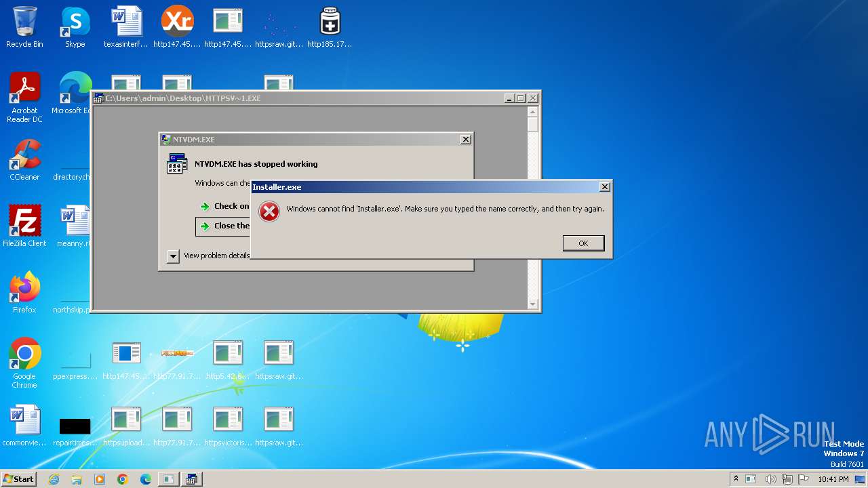Click the console window scrollbar down arrow
This screenshot has height=488, width=868.
533,304
